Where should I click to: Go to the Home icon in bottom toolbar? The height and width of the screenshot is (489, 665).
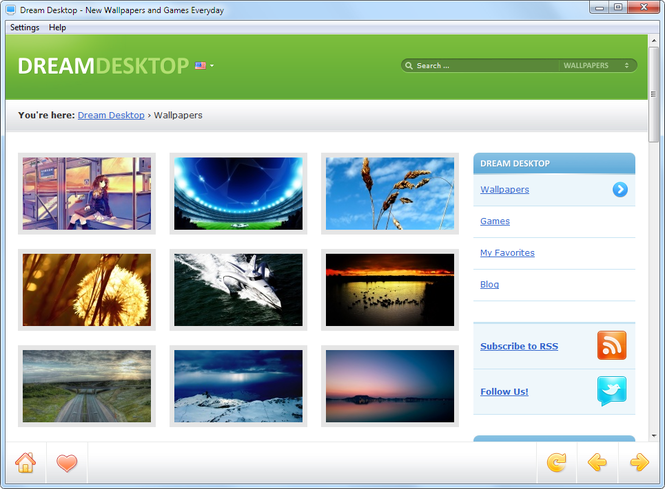coord(25,462)
